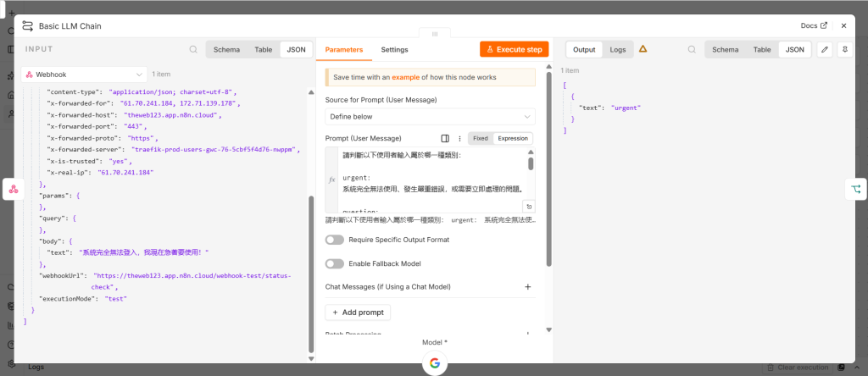Search the output panel data
This screenshot has height=376, width=868.
pyautogui.click(x=692, y=49)
